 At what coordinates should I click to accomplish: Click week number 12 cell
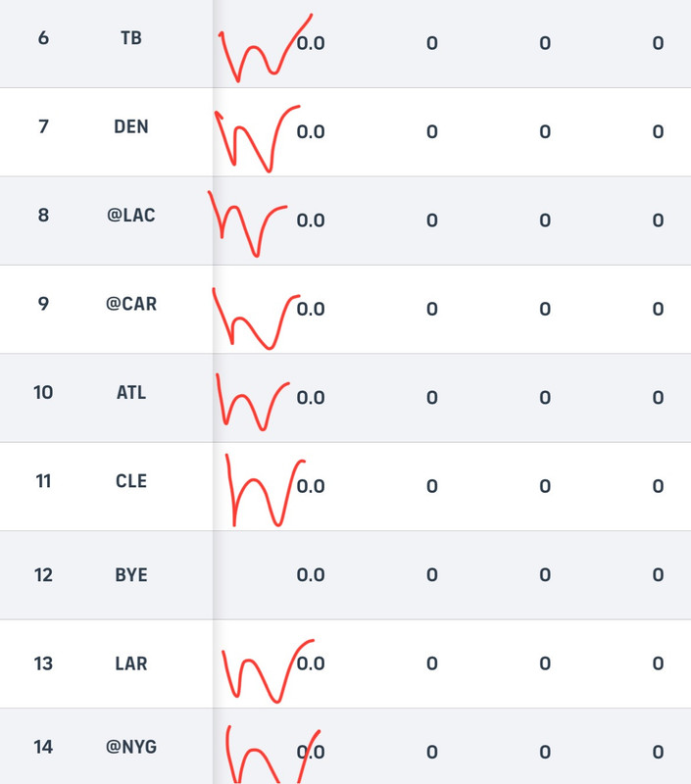pos(43,575)
